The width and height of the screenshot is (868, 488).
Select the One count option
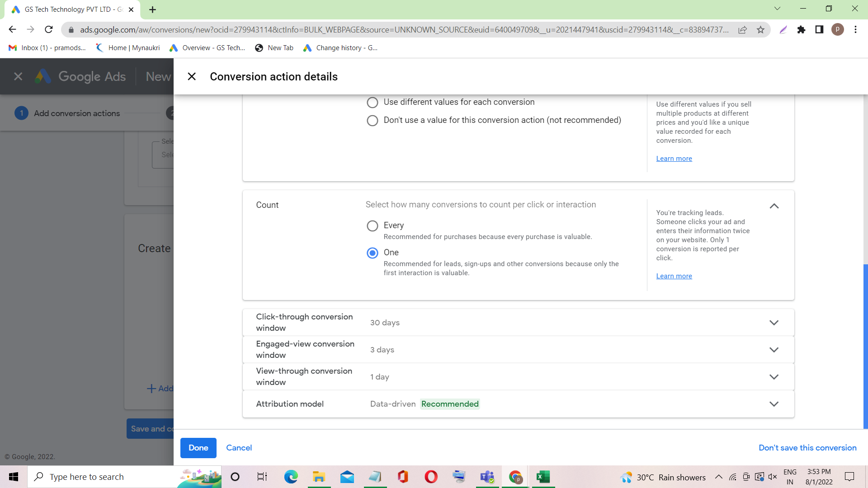[373, 253]
